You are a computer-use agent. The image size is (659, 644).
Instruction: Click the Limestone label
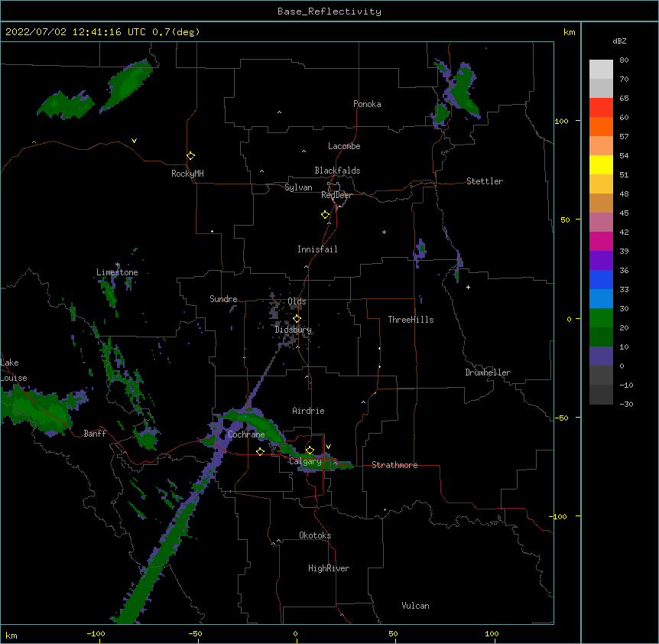click(117, 272)
